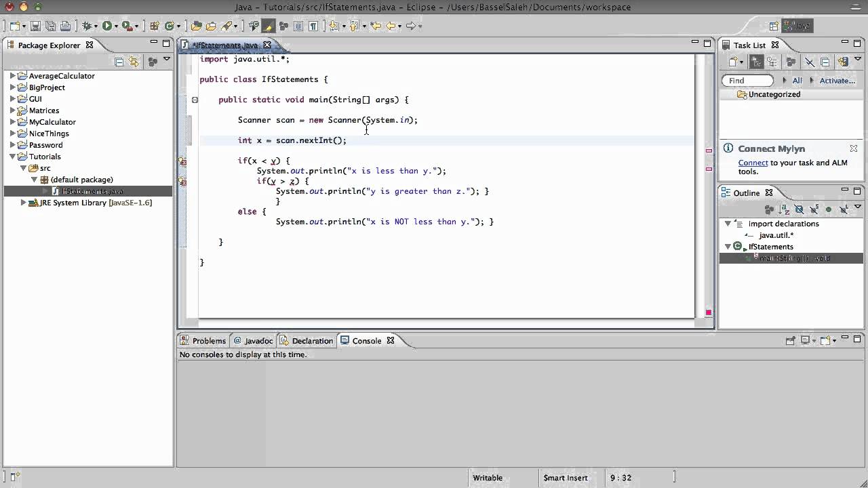Click the Open Console icon in Console panel
This screenshot has width=868, height=488.
[x=825, y=341]
